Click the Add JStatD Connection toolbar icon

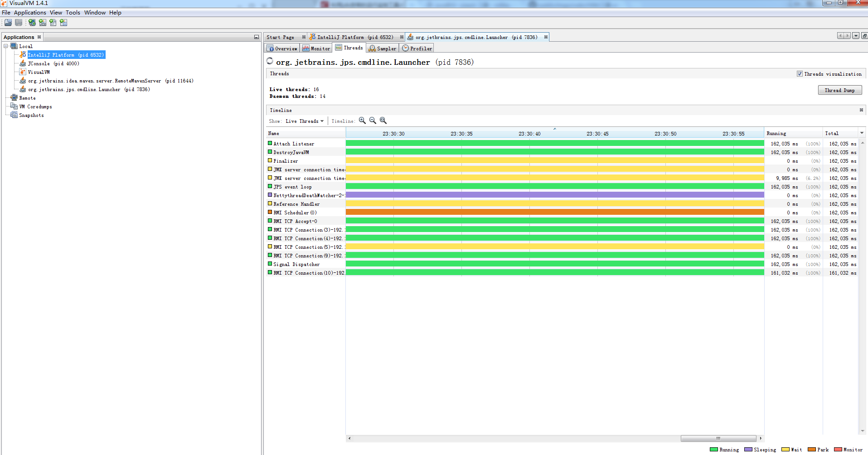point(63,23)
